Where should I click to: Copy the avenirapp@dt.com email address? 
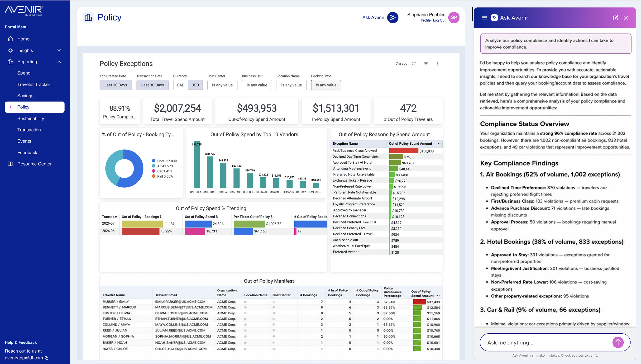point(46,358)
